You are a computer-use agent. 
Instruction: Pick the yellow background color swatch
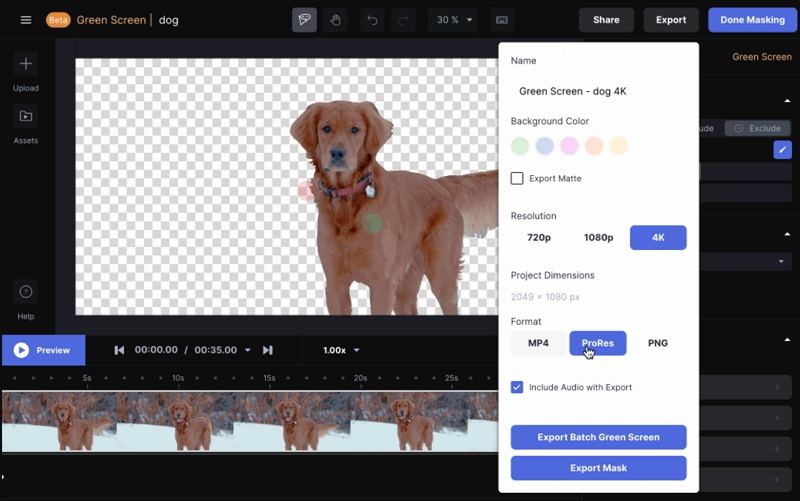pos(618,146)
